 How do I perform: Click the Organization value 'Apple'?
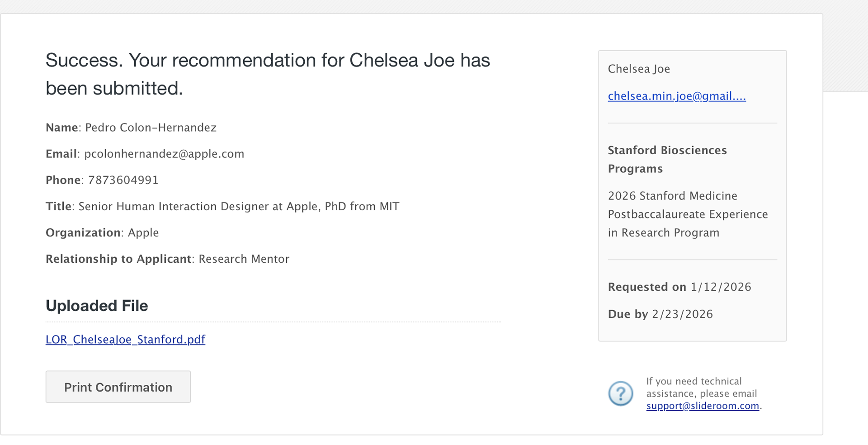(x=143, y=232)
